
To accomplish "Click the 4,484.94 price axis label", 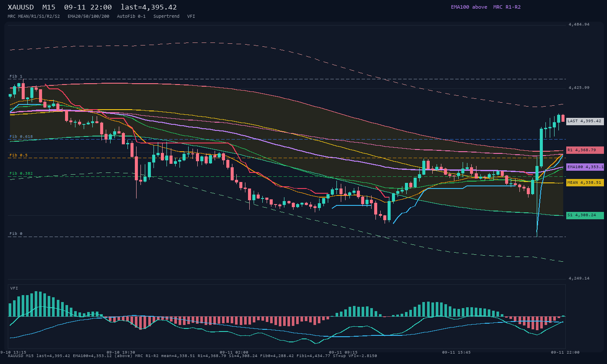I will (579, 24).
